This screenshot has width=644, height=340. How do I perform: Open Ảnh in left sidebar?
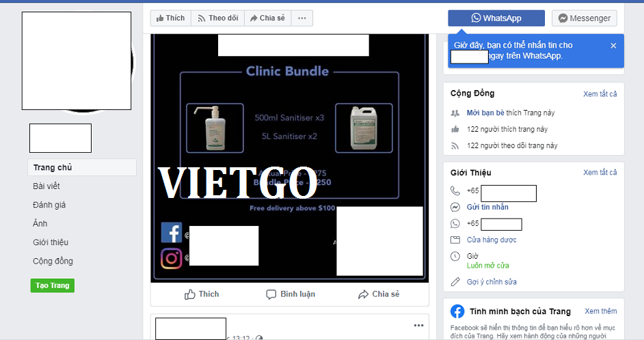click(40, 223)
